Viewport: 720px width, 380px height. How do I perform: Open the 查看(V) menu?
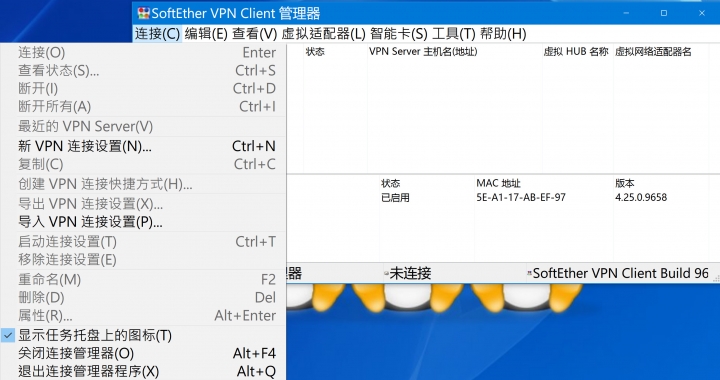tap(255, 34)
